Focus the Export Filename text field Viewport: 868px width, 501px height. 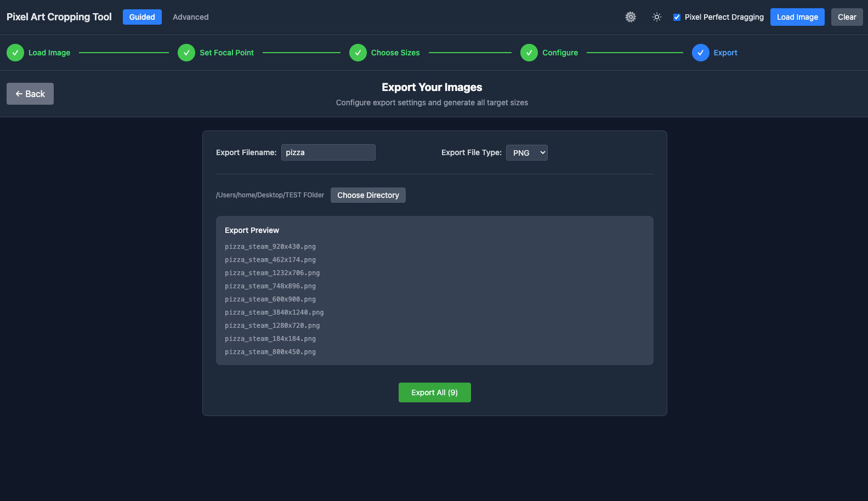pyautogui.click(x=328, y=152)
